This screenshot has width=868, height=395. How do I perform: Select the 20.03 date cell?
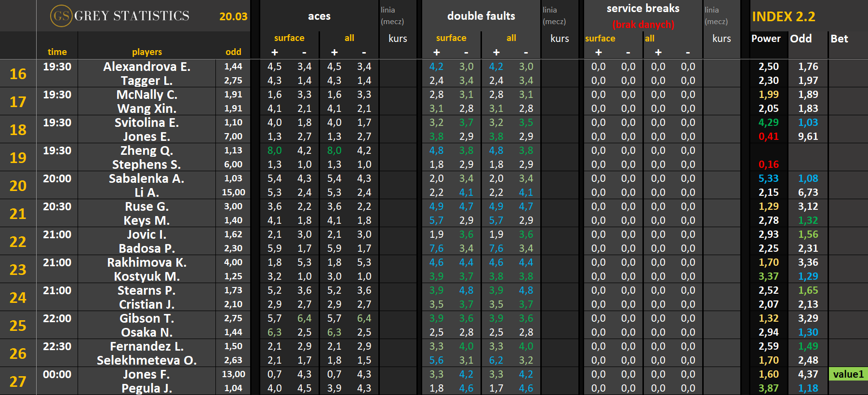233,16
